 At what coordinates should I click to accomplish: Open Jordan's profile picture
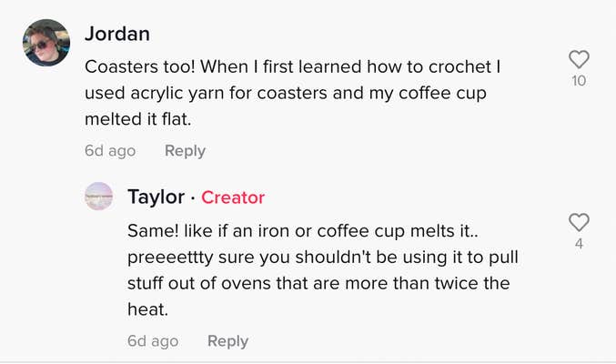[x=45, y=43]
